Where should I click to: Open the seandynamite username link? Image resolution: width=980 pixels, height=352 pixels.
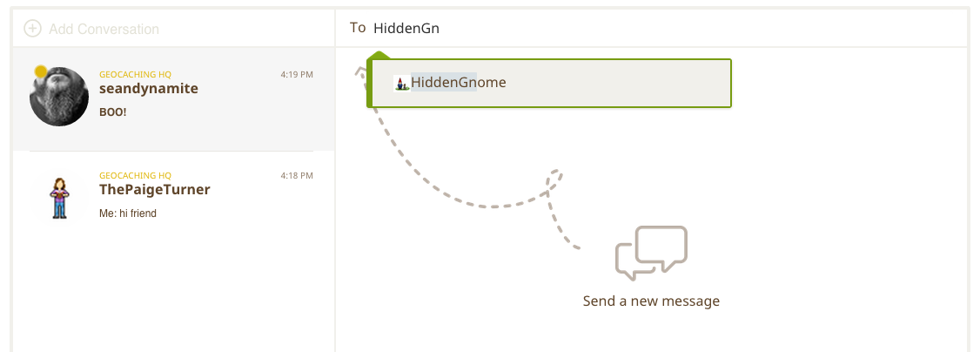149,89
